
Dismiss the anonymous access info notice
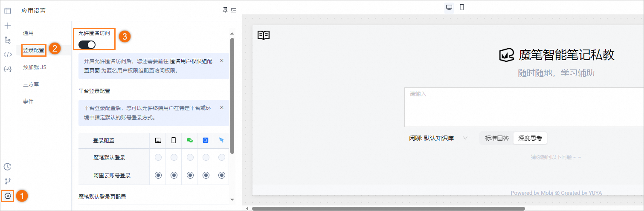click(221, 61)
